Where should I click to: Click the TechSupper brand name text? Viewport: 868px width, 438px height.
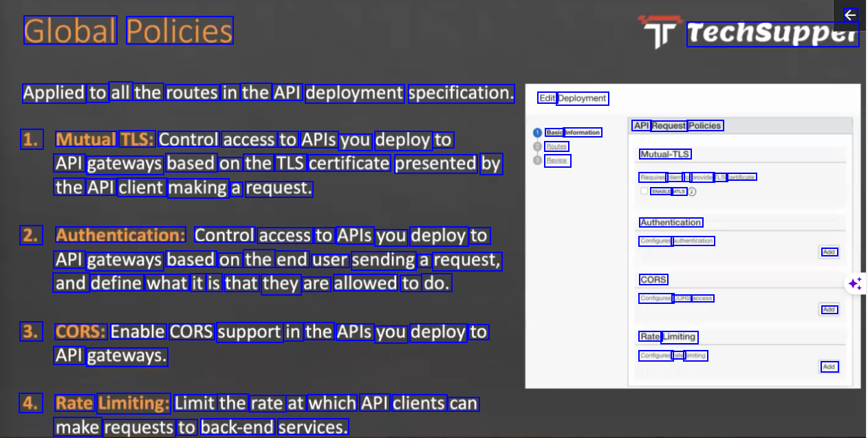click(x=772, y=33)
